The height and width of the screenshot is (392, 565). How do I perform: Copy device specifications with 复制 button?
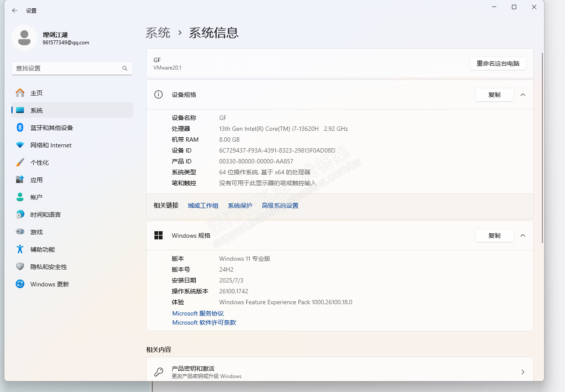[x=495, y=95]
